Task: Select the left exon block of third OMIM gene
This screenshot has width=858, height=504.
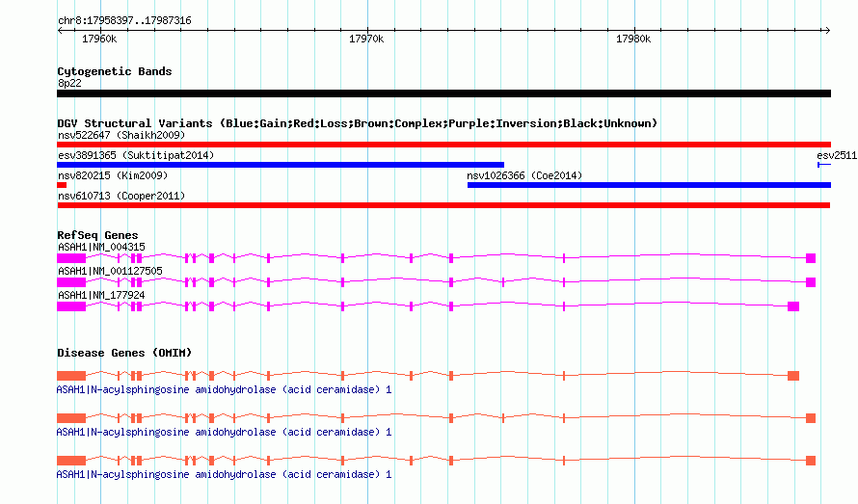Action: tap(71, 461)
